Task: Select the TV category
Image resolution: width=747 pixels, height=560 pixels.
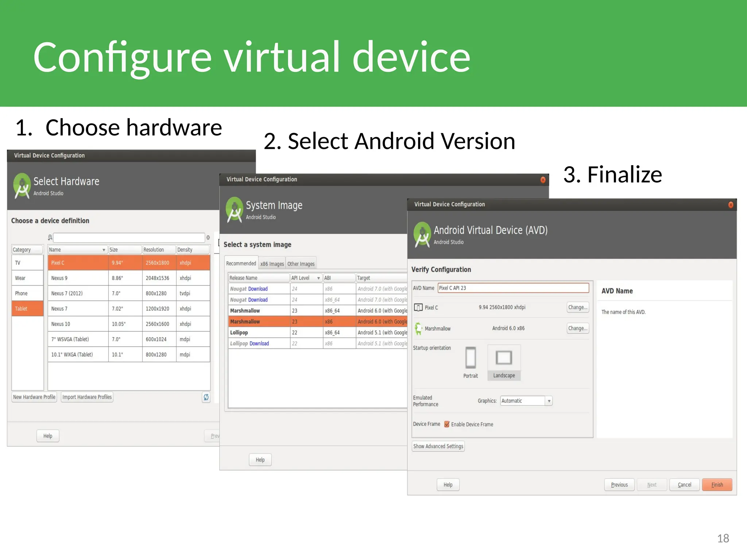Action: [27, 262]
